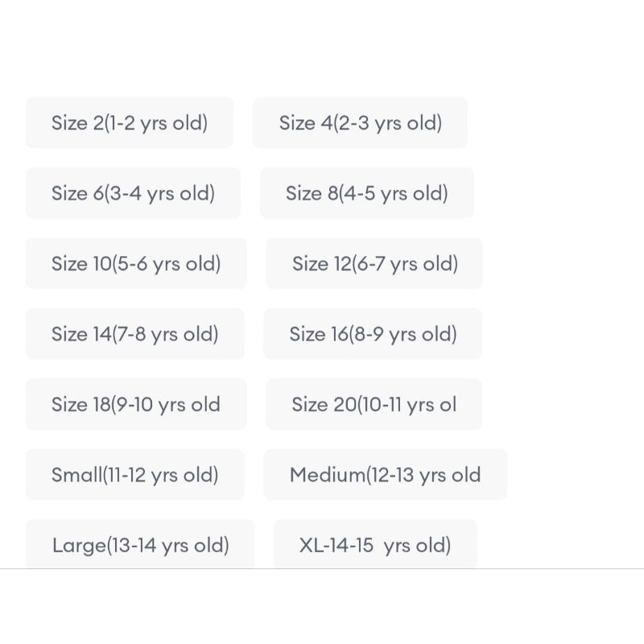The height and width of the screenshot is (644, 644).
Task: Select Medium (12-13 yrs old)
Action: [385, 475]
